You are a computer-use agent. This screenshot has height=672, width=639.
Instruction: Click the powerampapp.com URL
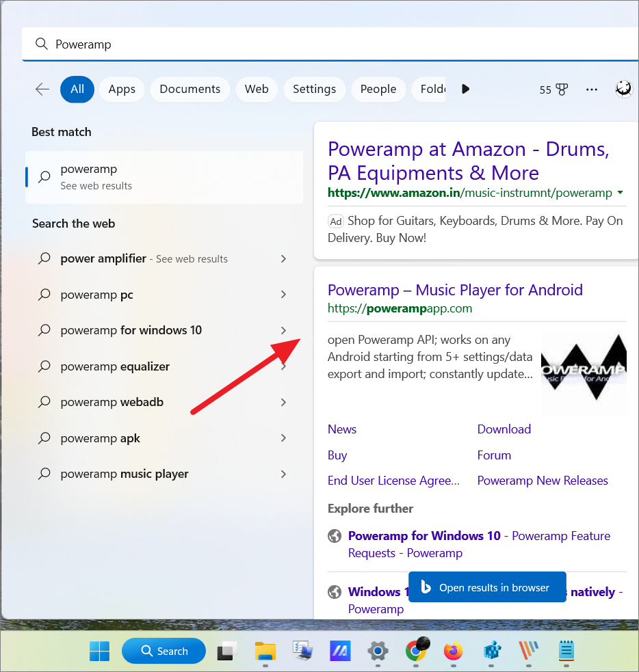400,308
